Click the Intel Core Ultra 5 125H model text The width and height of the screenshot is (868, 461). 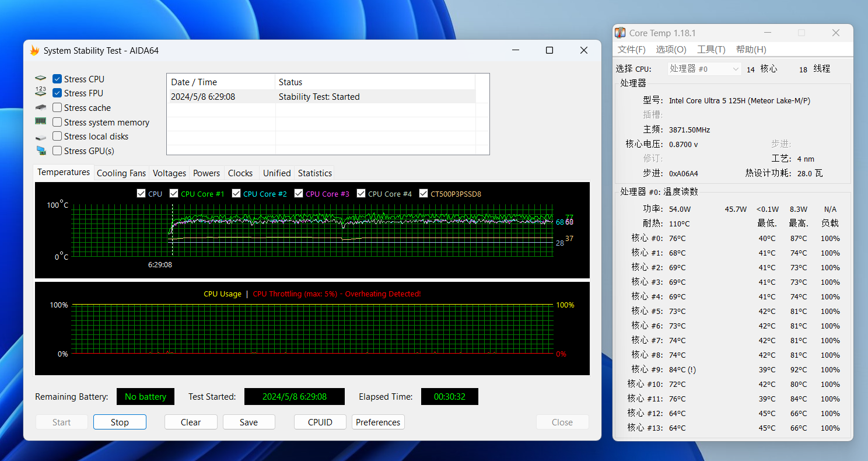[740, 100]
